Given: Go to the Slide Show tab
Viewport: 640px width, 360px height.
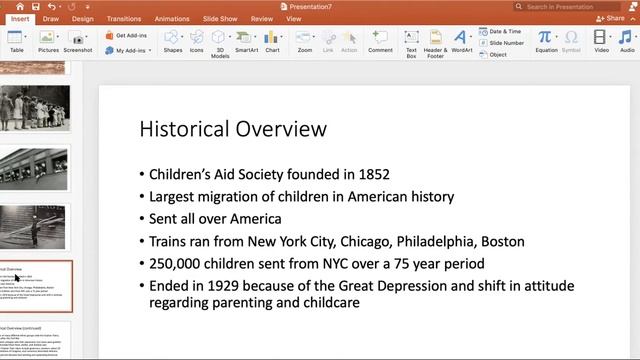Looking at the screenshot, I should tap(220, 19).
